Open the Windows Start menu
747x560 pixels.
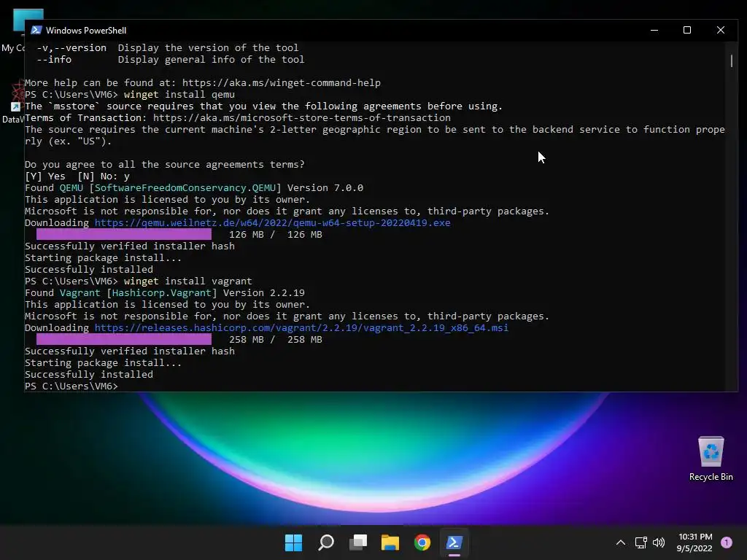293,542
